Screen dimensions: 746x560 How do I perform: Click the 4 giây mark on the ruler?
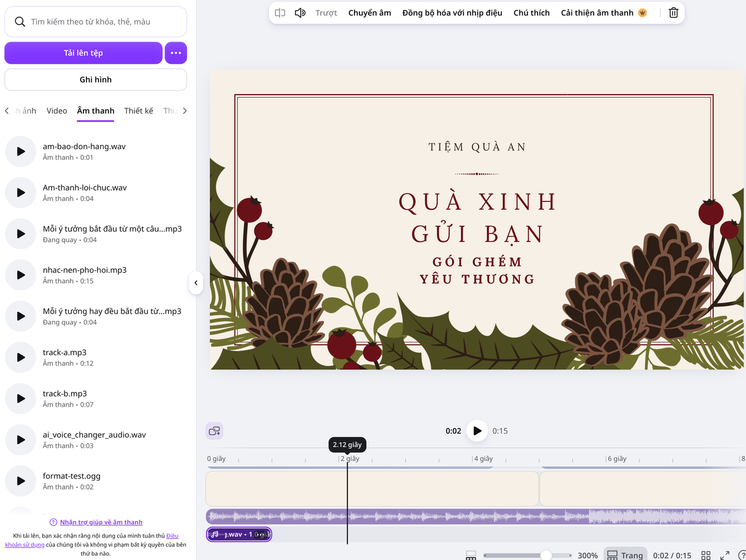[x=483, y=459]
